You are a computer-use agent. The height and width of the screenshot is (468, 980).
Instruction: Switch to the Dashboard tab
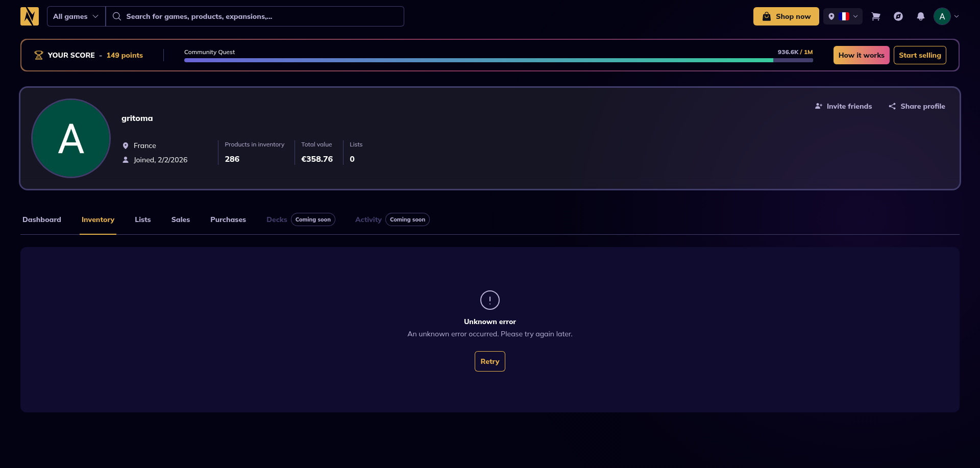[42, 219]
